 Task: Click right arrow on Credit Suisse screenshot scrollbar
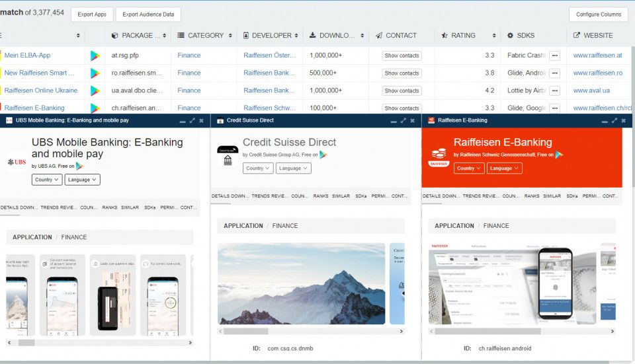click(x=402, y=331)
